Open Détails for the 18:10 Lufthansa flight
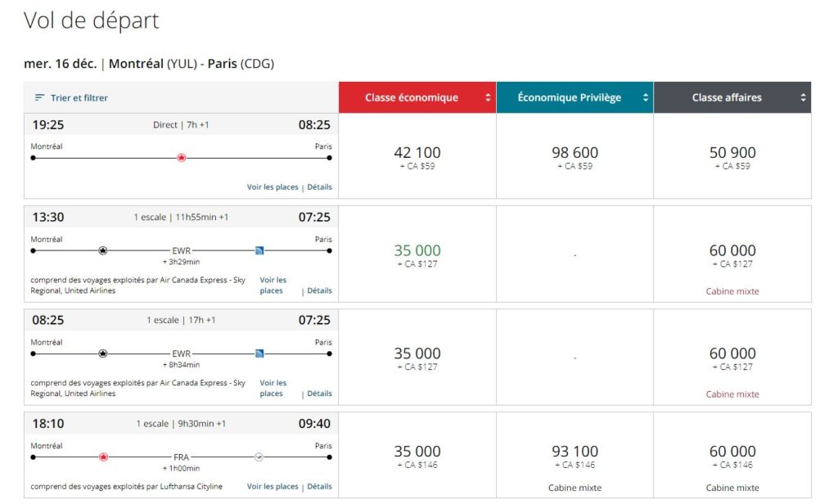This screenshot has width=838, height=504. tap(318, 486)
